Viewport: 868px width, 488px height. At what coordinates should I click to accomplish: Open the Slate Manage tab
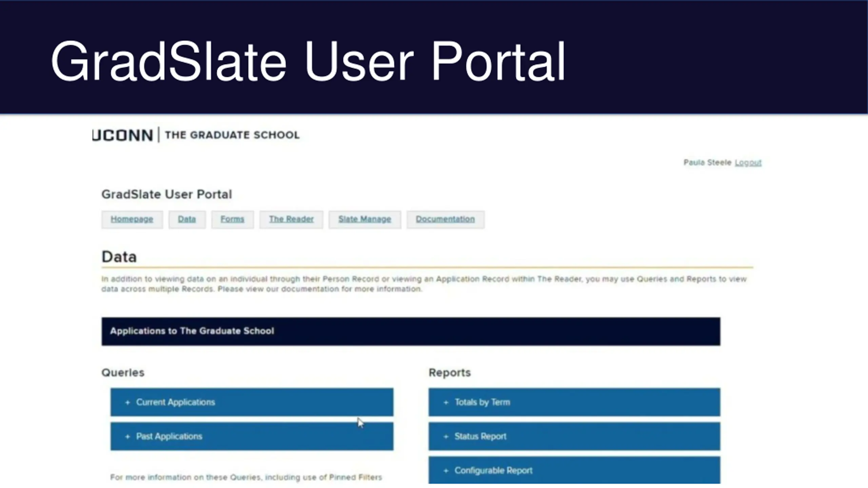click(x=365, y=219)
